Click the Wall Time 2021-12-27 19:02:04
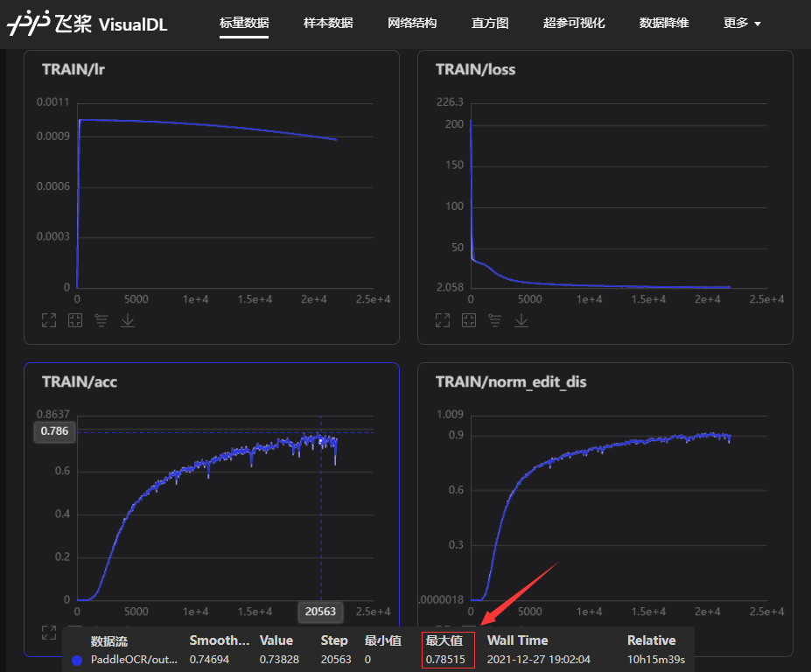This screenshot has width=811, height=672. pyautogui.click(x=538, y=660)
